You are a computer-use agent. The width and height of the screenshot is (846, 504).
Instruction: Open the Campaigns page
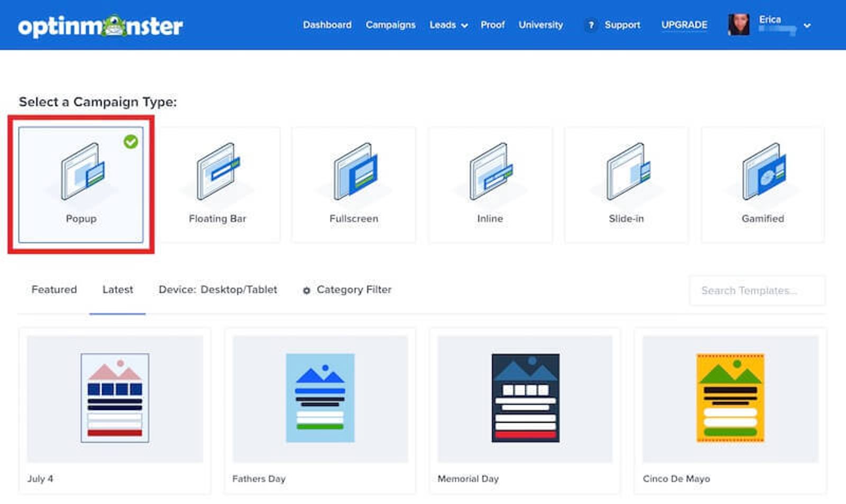[390, 25]
